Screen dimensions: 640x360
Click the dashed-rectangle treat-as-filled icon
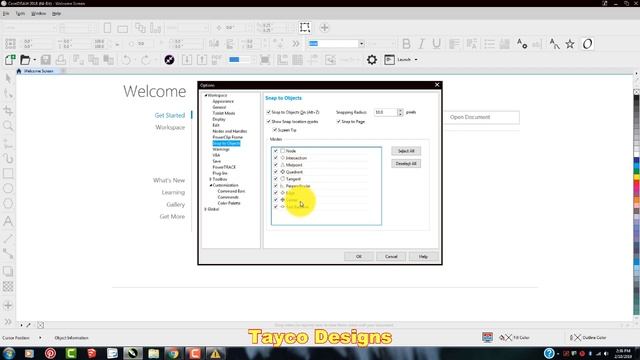(x=305, y=27)
